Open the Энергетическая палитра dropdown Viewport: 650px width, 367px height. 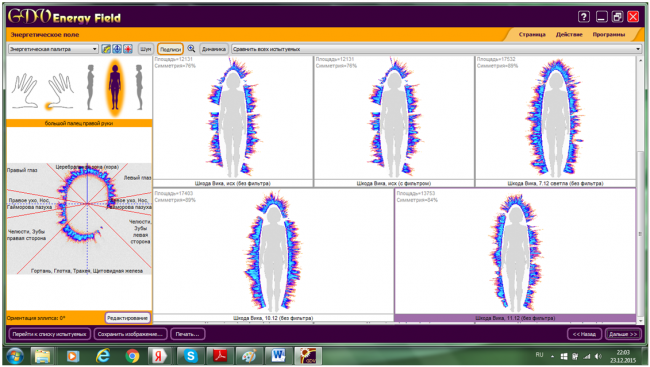(53, 49)
